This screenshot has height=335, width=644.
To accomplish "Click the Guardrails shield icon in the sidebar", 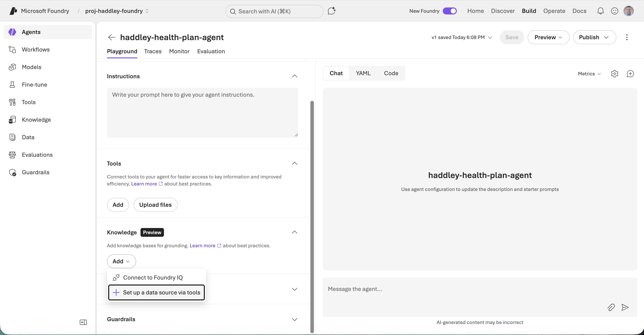I will pyautogui.click(x=12, y=173).
